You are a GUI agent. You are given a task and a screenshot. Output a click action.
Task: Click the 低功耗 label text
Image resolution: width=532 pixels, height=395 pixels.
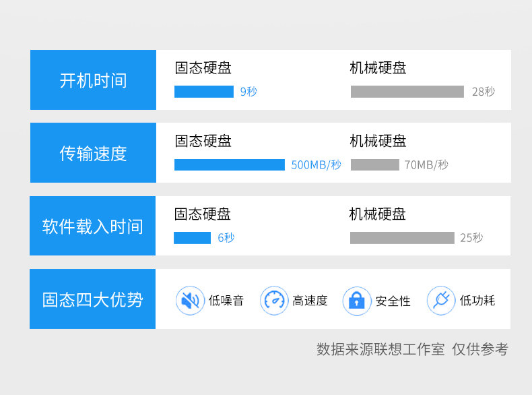(x=477, y=301)
